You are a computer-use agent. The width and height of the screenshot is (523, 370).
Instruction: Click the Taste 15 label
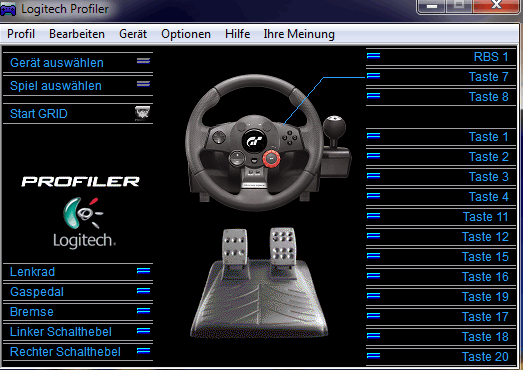485,257
